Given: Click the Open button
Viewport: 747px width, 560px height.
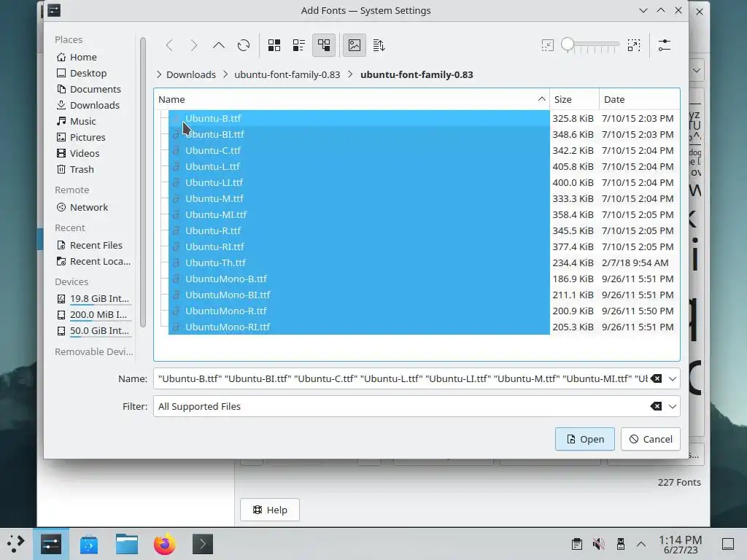Looking at the screenshot, I should (584, 439).
